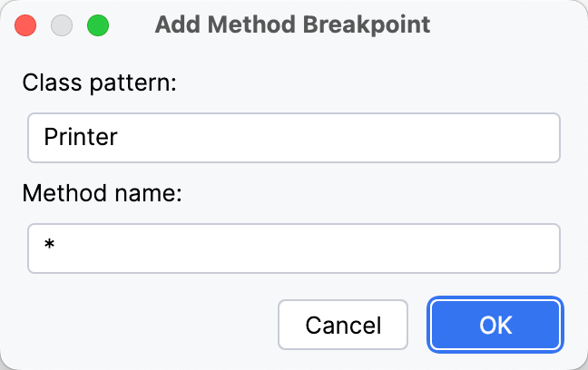This screenshot has height=370, width=588.
Task: Click the gray minimize window button
Action: click(62, 24)
